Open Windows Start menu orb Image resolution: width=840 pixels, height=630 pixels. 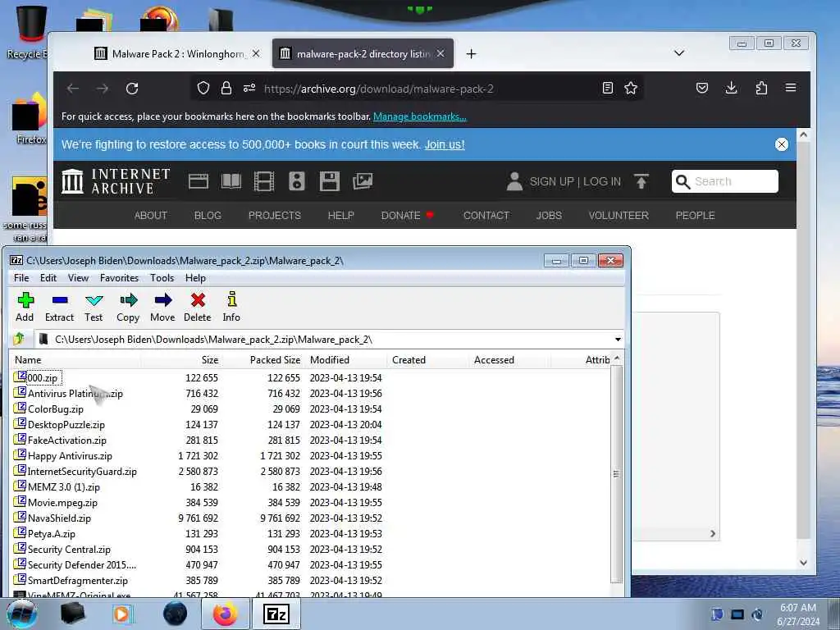pyautogui.click(x=21, y=614)
